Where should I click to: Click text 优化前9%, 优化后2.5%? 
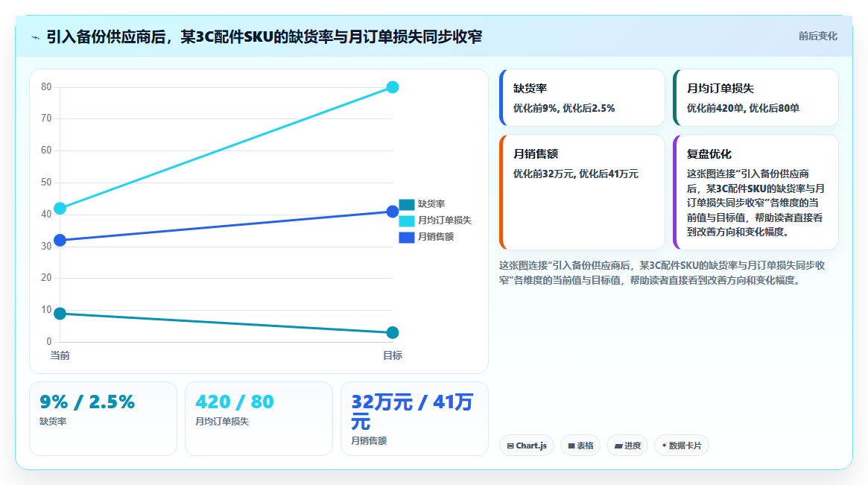point(563,109)
